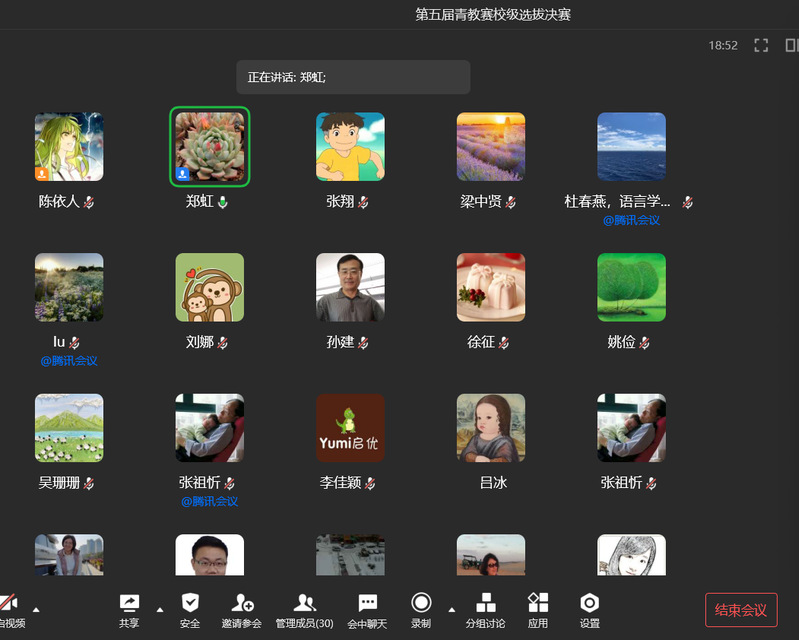Open the 安全 security options

point(190,610)
